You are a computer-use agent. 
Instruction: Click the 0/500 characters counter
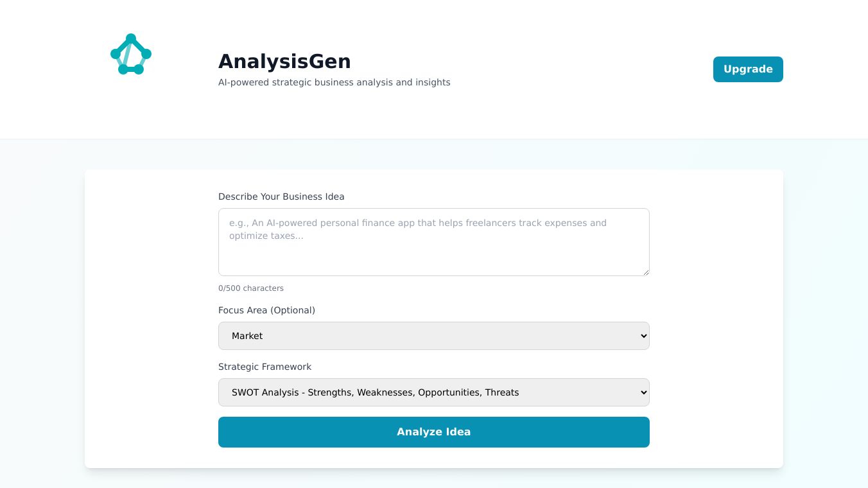click(251, 288)
